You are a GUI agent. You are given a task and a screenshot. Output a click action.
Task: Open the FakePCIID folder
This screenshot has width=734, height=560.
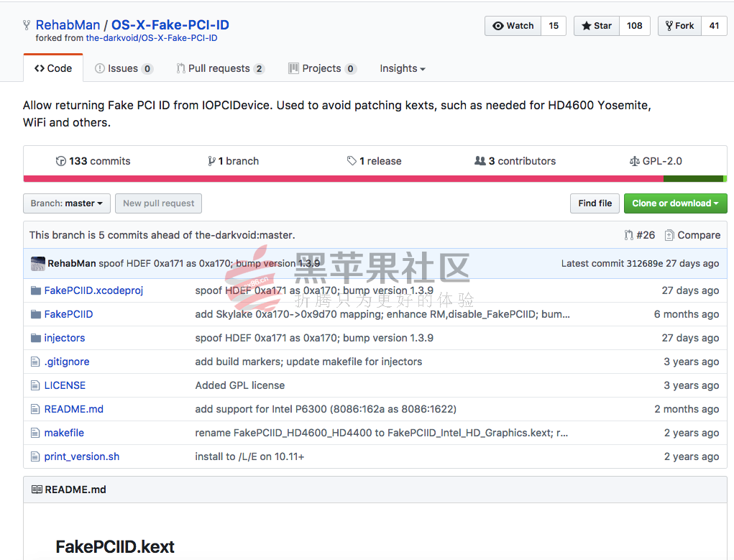tap(68, 314)
